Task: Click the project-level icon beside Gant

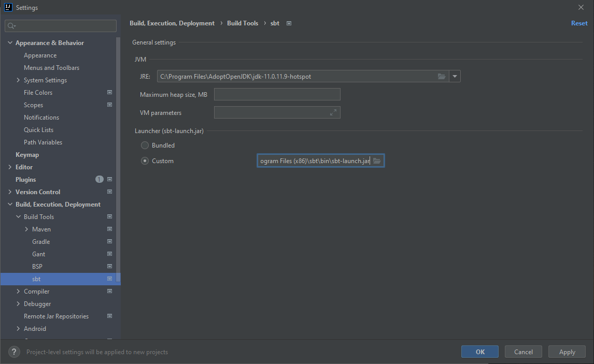Action: [109, 254]
